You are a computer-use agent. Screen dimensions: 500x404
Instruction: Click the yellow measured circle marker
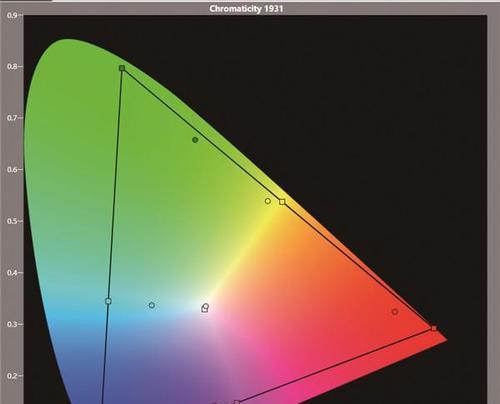point(268,201)
